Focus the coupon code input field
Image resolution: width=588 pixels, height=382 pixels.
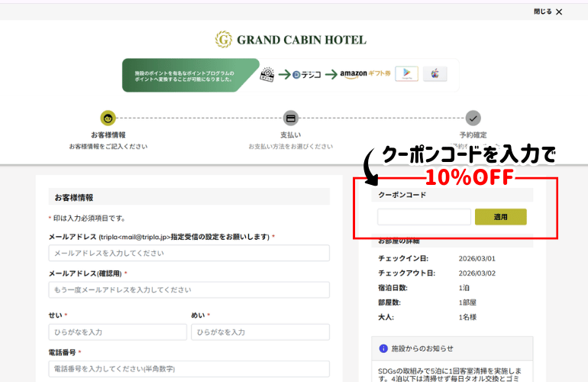click(x=424, y=217)
